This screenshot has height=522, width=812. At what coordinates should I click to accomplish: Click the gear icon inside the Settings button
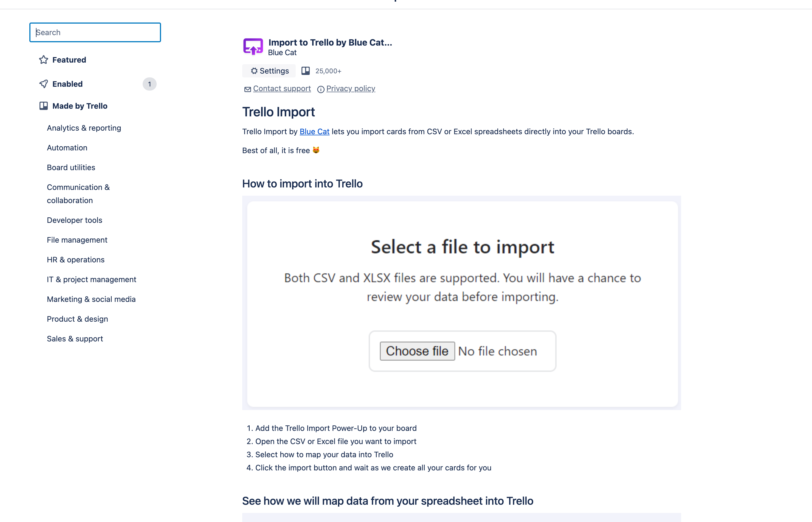click(x=254, y=71)
